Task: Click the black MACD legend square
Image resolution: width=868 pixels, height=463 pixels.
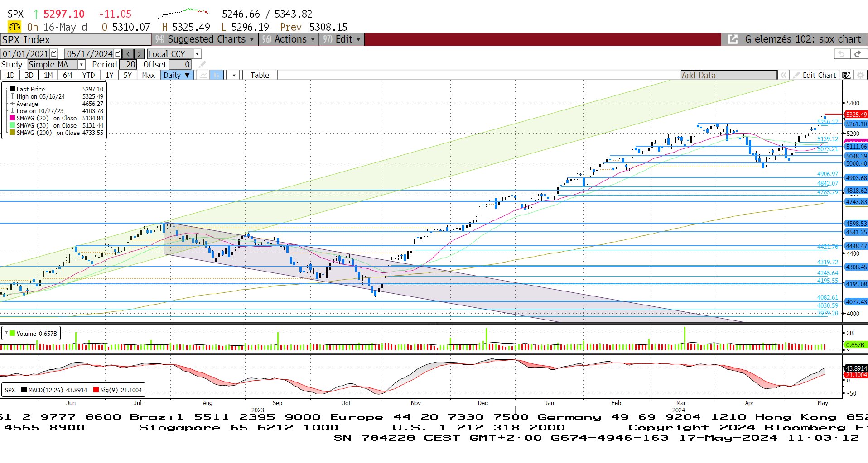Action: click(24, 390)
